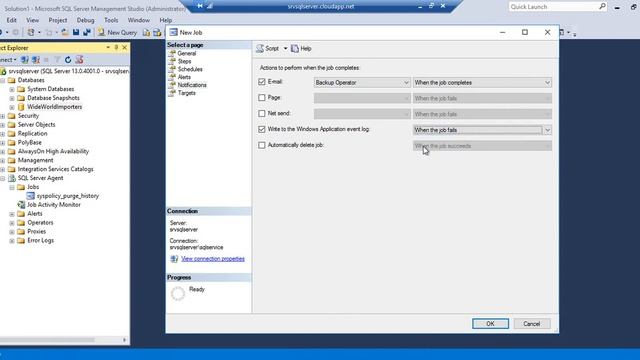Click the Cancel button in New Job
640x360 pixels.
531,324
